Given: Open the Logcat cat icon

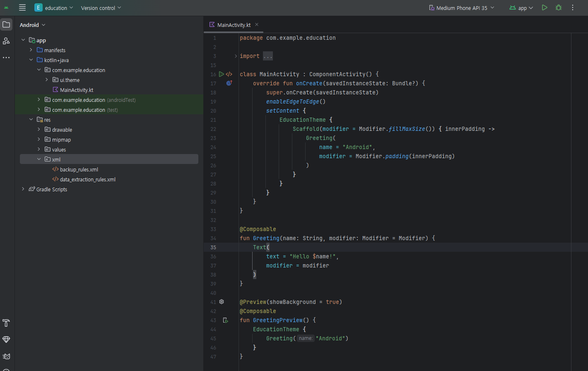Looking at the screenshot, I should pyautogui.click(x=6, y=356).
